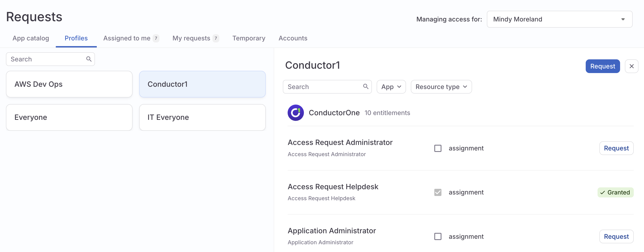
Task: Open the App filter dropdown
Action: [391, 87]
